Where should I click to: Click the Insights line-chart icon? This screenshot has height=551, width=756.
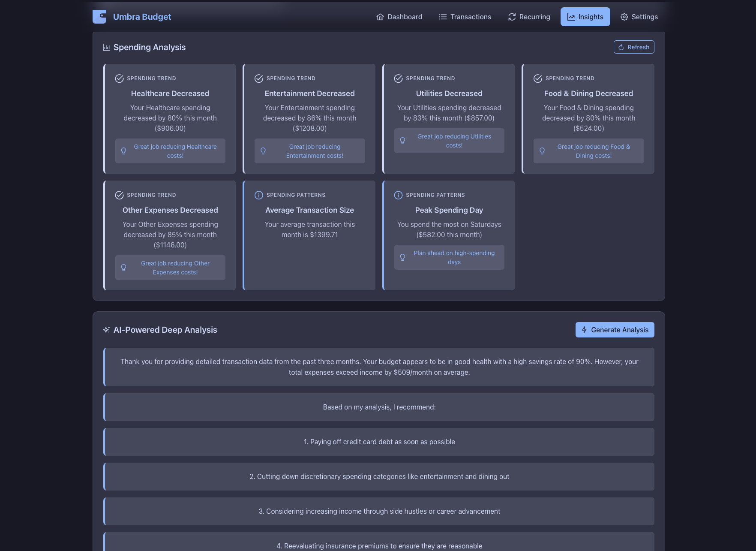(x=571, y=16)
